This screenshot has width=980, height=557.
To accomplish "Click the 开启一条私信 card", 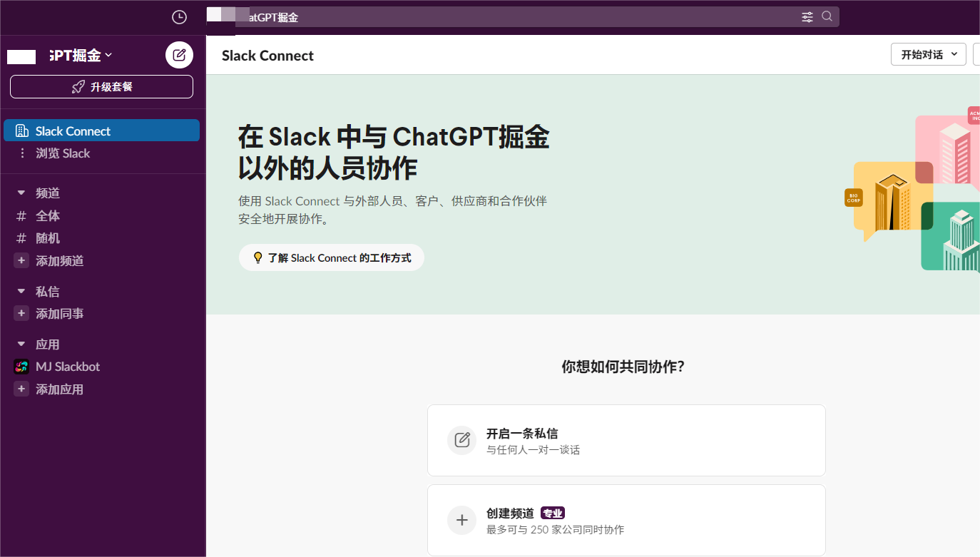I will click(x=626, y=440).
